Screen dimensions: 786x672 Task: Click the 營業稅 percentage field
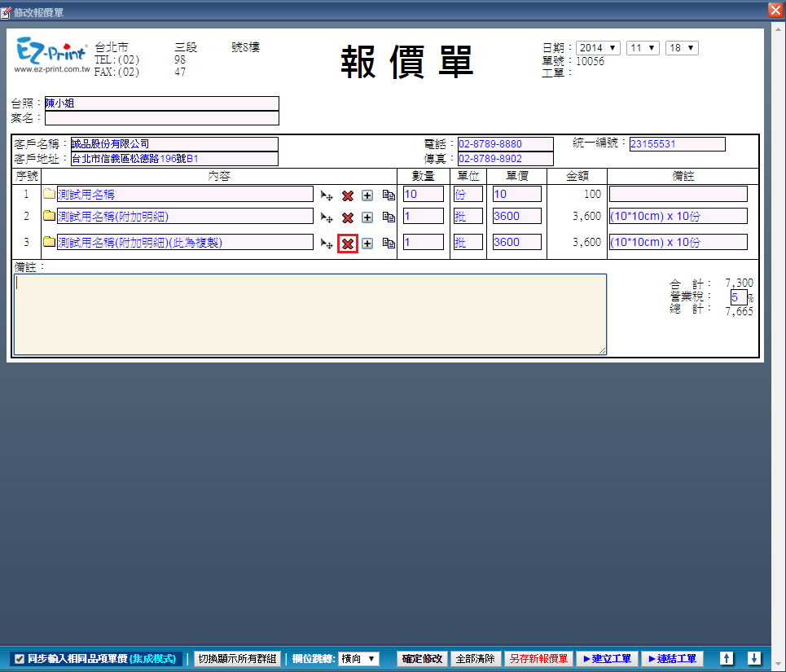(x=737, y=297)
